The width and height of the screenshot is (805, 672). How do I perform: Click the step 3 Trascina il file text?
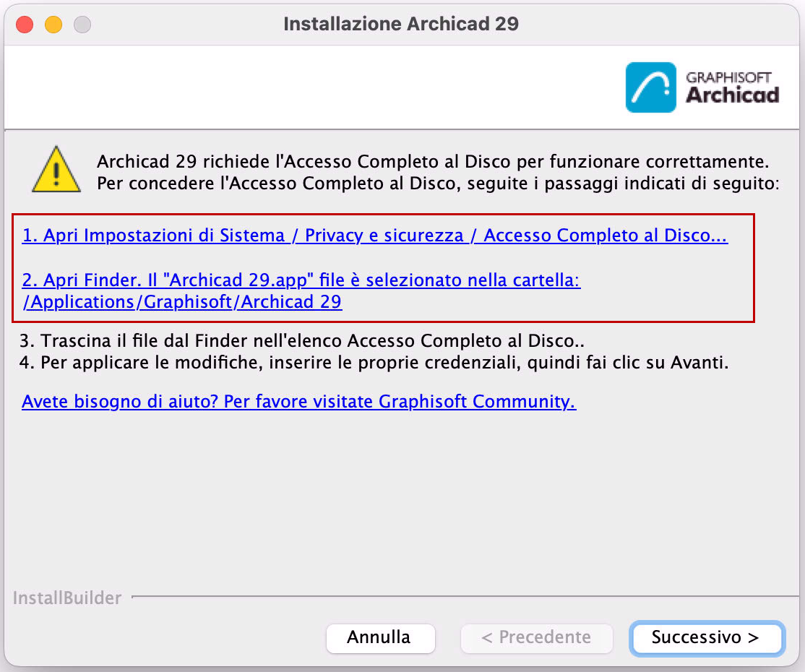tap(302, 341)
